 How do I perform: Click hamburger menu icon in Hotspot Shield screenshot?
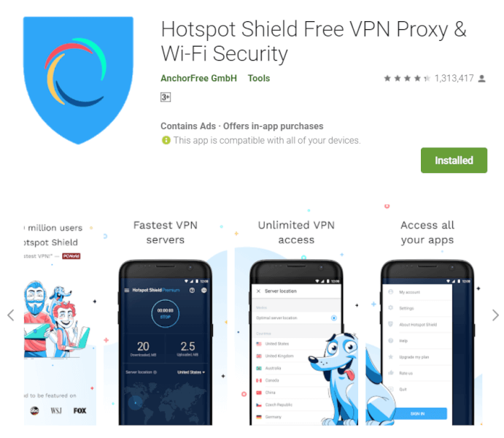click(127, 290)
